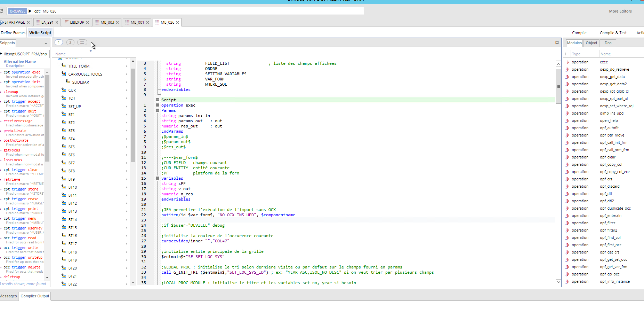Toggle the list view button in editor toolbar
This screenshot has height=320, width=644.
point(82,42)
